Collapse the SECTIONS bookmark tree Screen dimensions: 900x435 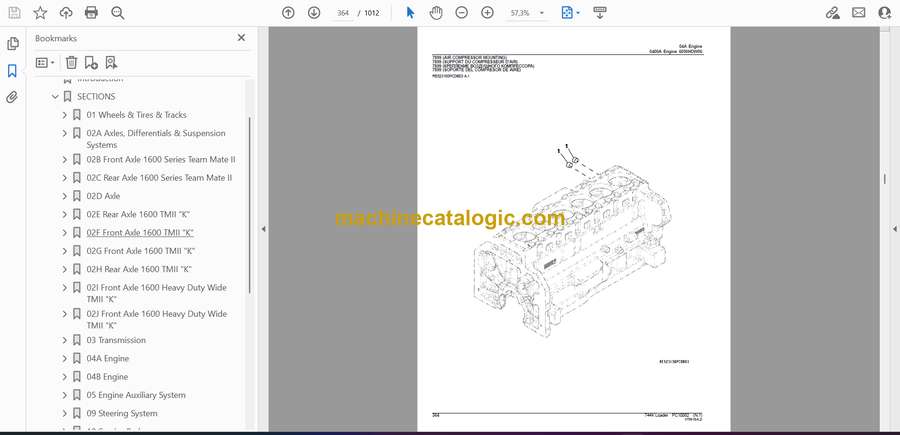[55, 96]
